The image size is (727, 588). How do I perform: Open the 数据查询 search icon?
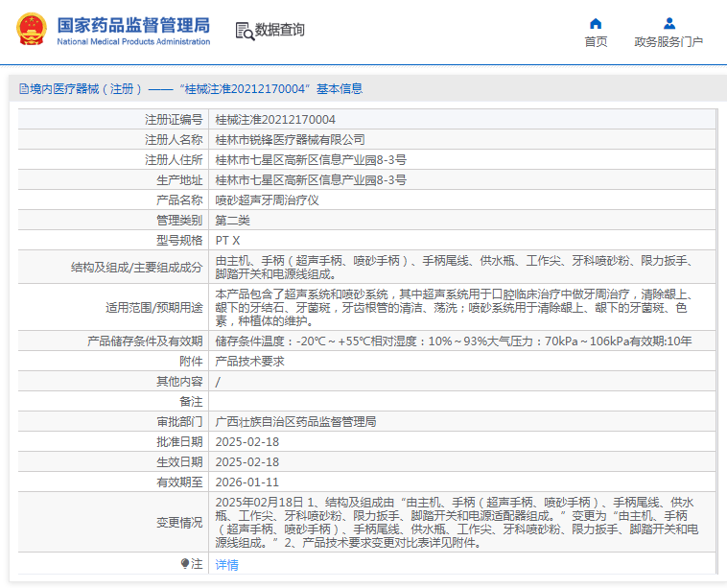pyautogui.click(x=245, y=31)
